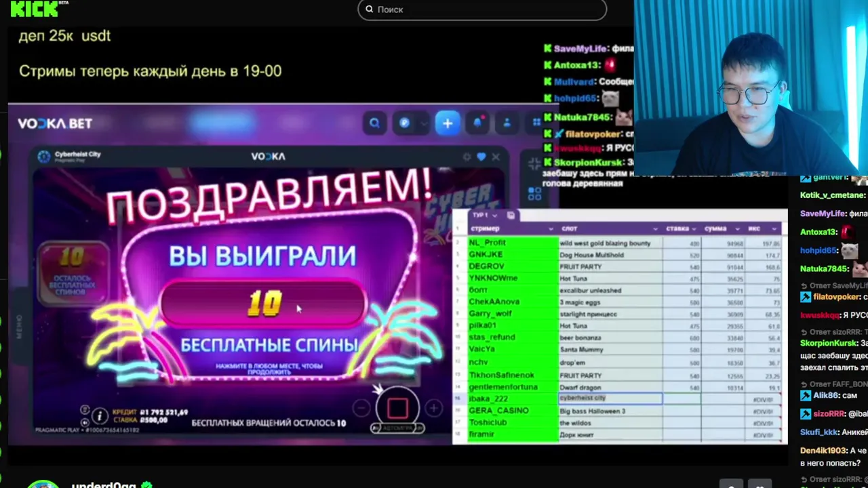Select the NL_Profit cell
Image resolution: width=868 pixels, height=488 pixels.
513,243
